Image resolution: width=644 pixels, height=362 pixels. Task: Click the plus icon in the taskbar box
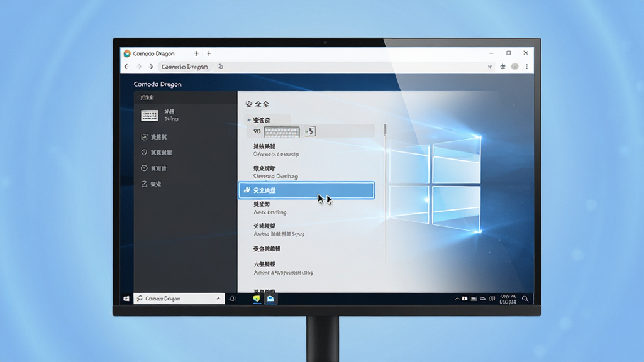[218, 299]
